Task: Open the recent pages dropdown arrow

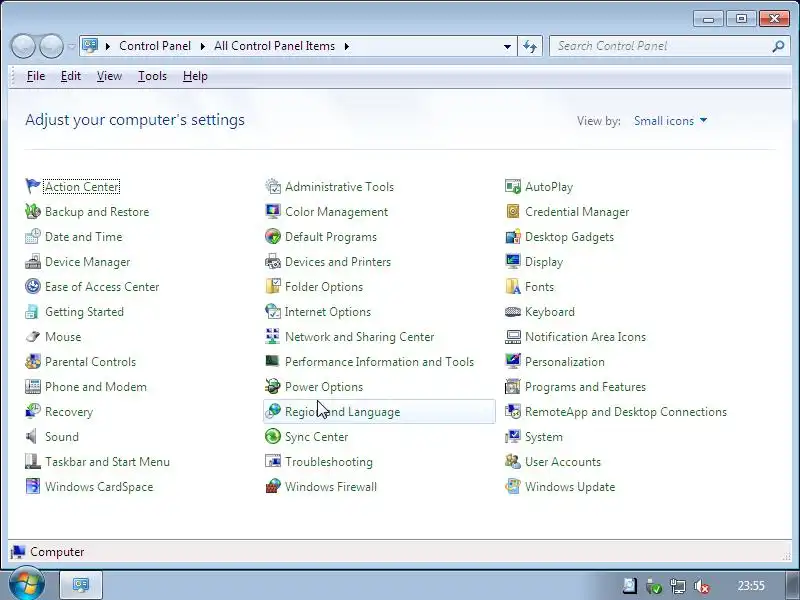Action: click(x=71, y=46)
